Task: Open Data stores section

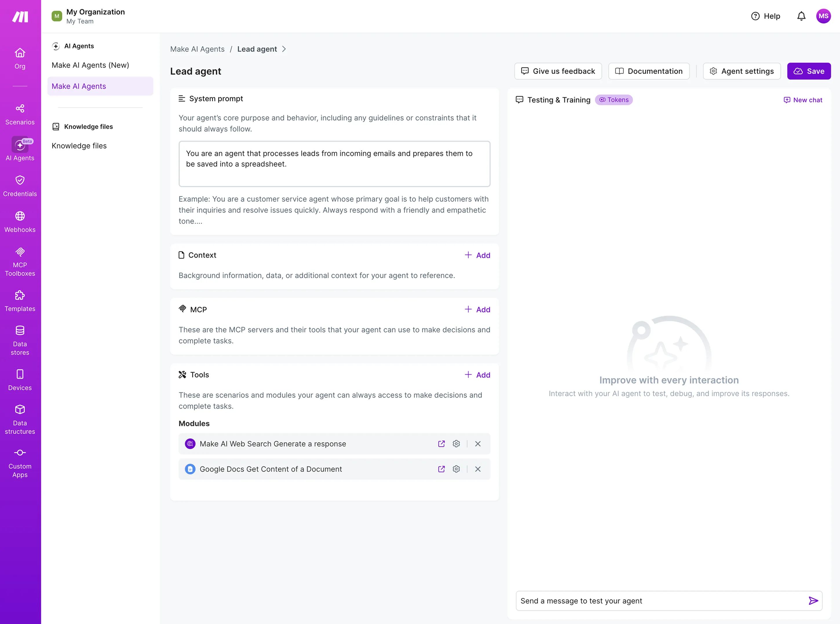Action: coord(20,340)
